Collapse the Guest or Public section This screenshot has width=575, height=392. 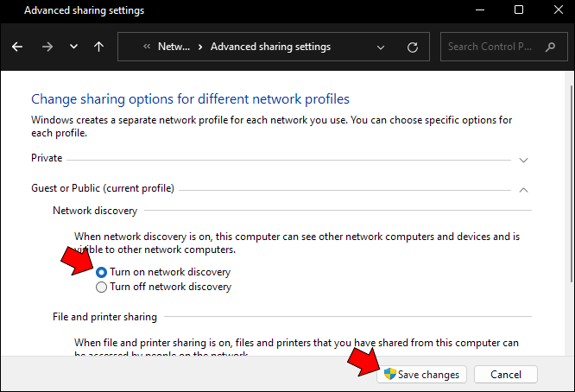523,189
